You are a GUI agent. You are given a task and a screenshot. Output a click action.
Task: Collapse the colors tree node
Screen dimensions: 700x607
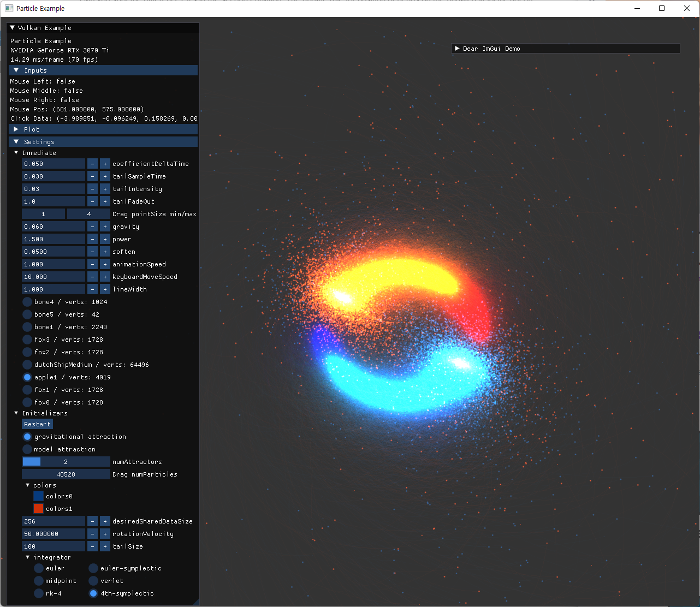28,485
